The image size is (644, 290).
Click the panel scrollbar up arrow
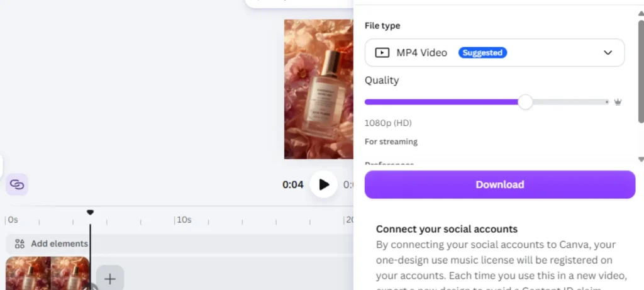[641, 14]
